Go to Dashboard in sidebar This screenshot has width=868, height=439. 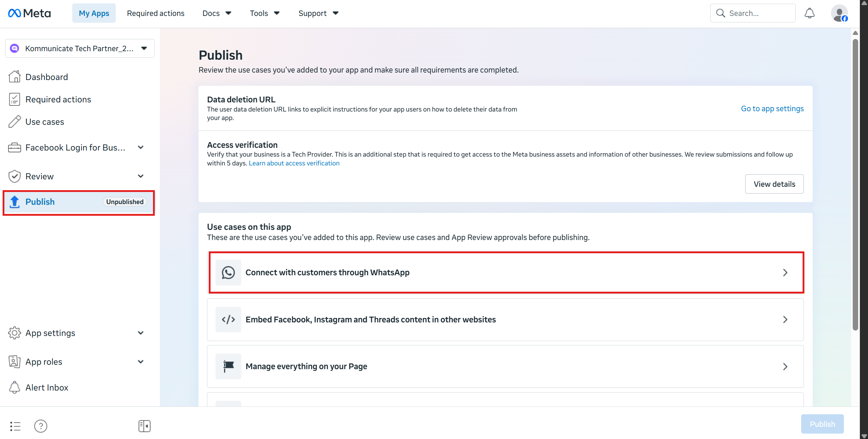(x=46, y=77)
